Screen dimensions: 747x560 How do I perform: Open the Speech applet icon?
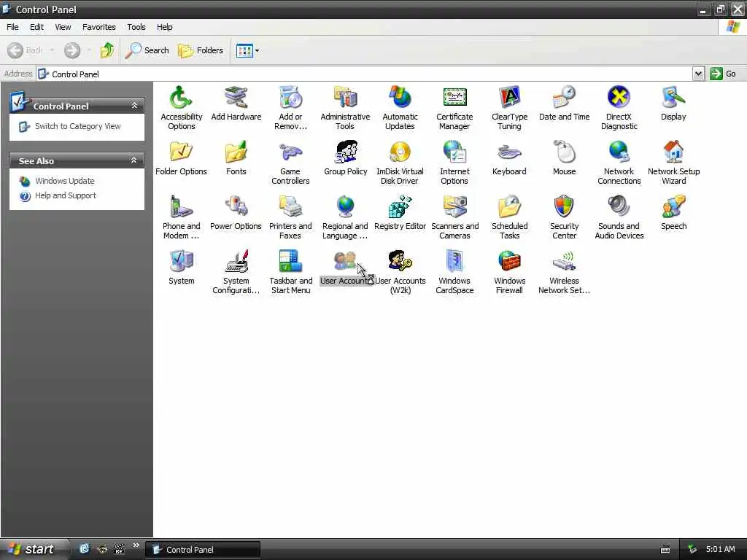point(673,207)
